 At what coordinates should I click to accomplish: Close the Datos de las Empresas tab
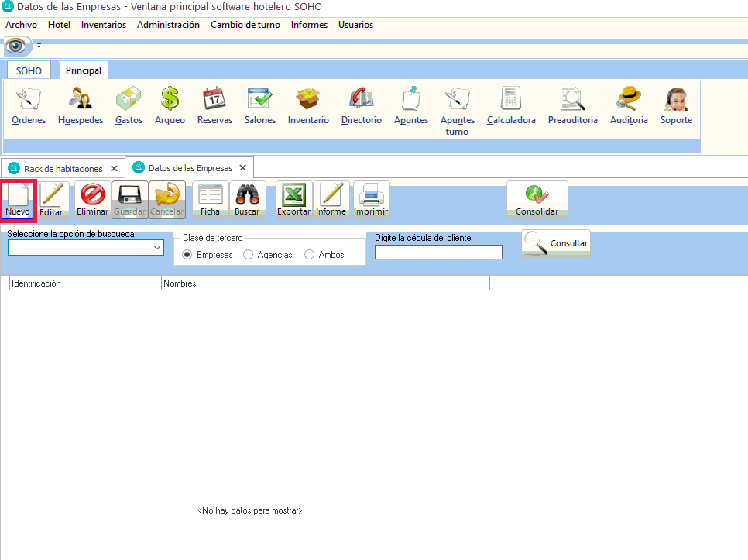pyautogui.click(x=242, y=168)
